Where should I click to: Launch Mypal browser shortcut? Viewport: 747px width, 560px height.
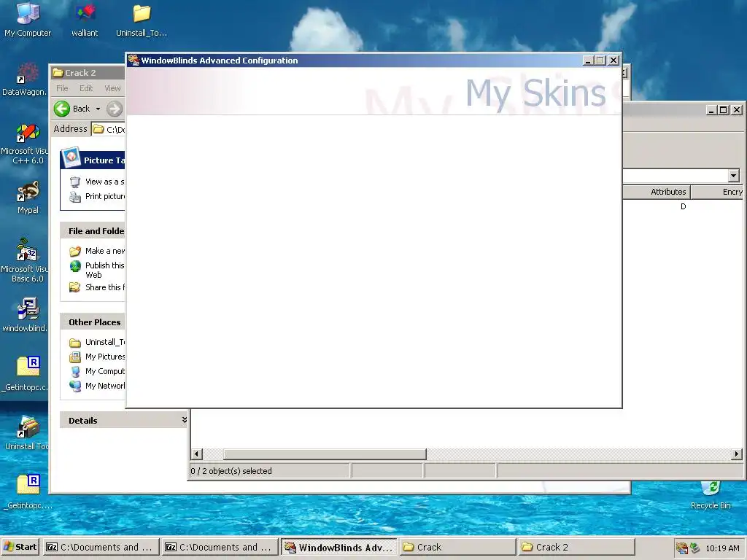tap(28, 197)
